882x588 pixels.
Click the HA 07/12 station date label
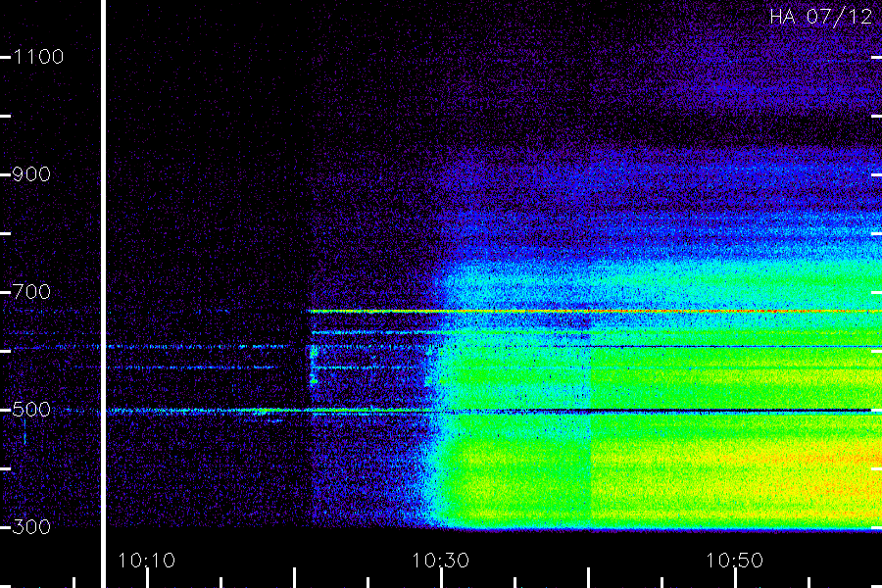pos(820,17)
